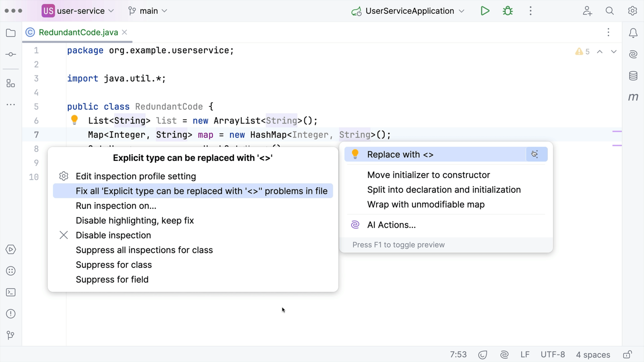This screenshot has height=362, width=644.
Task: Open the Terminal tool window
Action: (11, 292)
